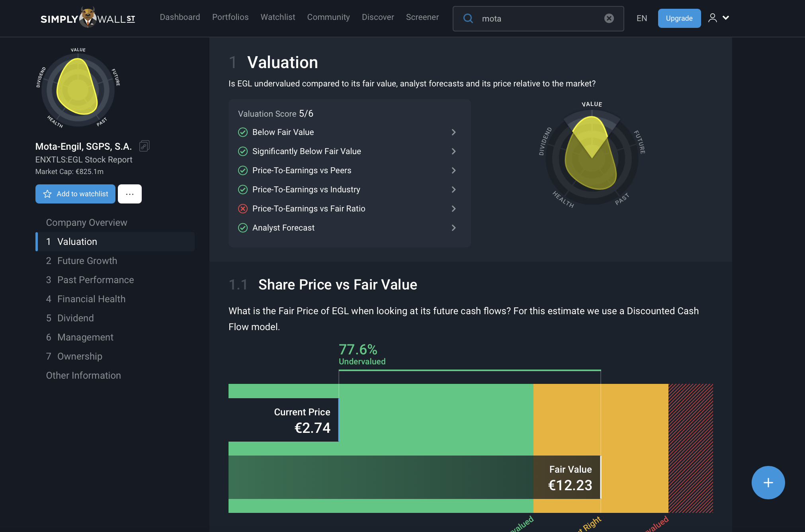The height and width of the screenshot is (532, 805).
Task: Go to Financial Health section
Action: tap(91, 299)
